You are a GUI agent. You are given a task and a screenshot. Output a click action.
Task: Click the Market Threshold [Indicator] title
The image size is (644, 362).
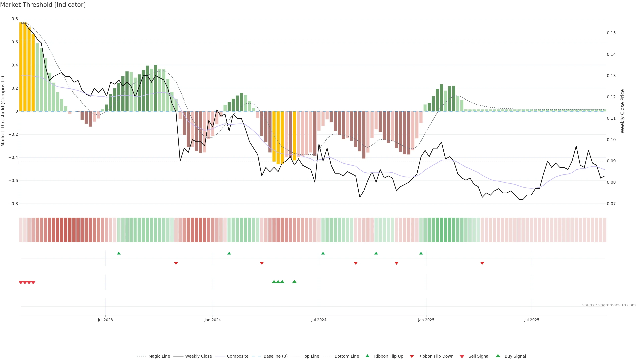point(43,5)
